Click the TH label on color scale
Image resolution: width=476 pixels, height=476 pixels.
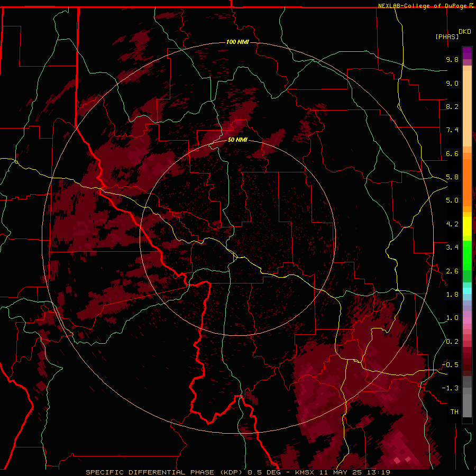coord(454,412)
